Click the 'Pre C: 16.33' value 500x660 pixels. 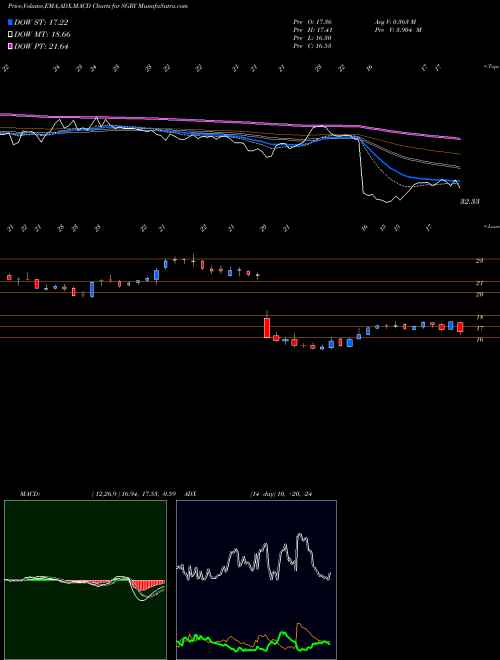click(313, 46)
